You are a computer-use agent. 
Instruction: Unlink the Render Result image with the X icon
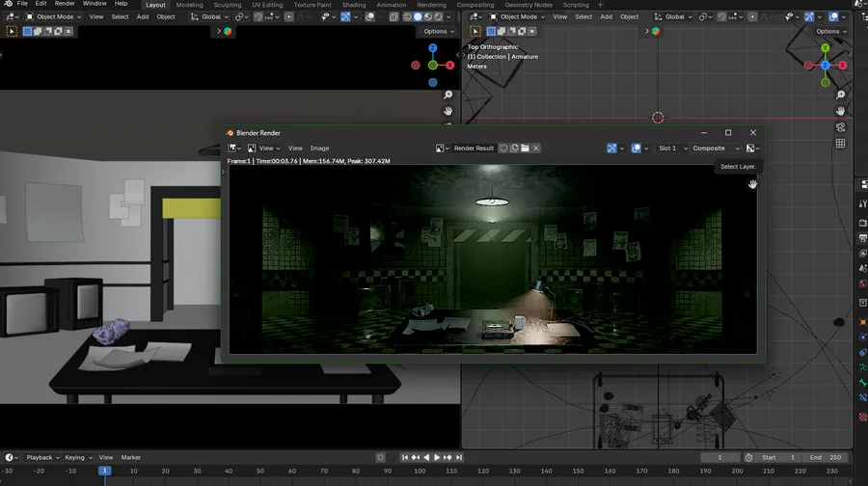click(x=536, y=148)
